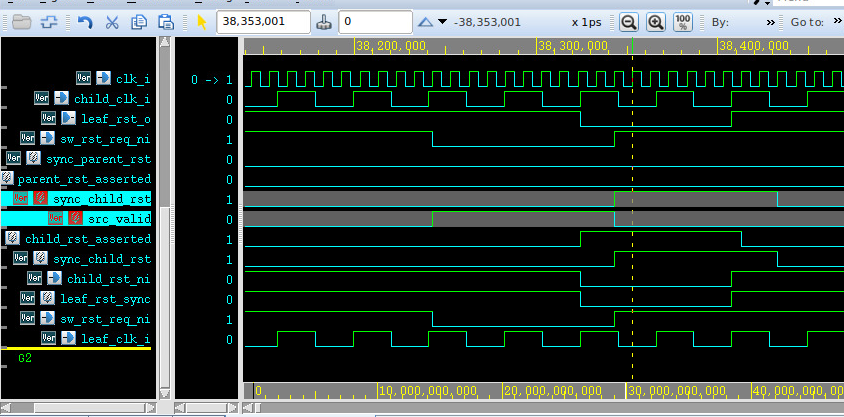Click the signal list scrollbar down arrow
The width and height of the screenshot is (844, 417).
point(165,394)
